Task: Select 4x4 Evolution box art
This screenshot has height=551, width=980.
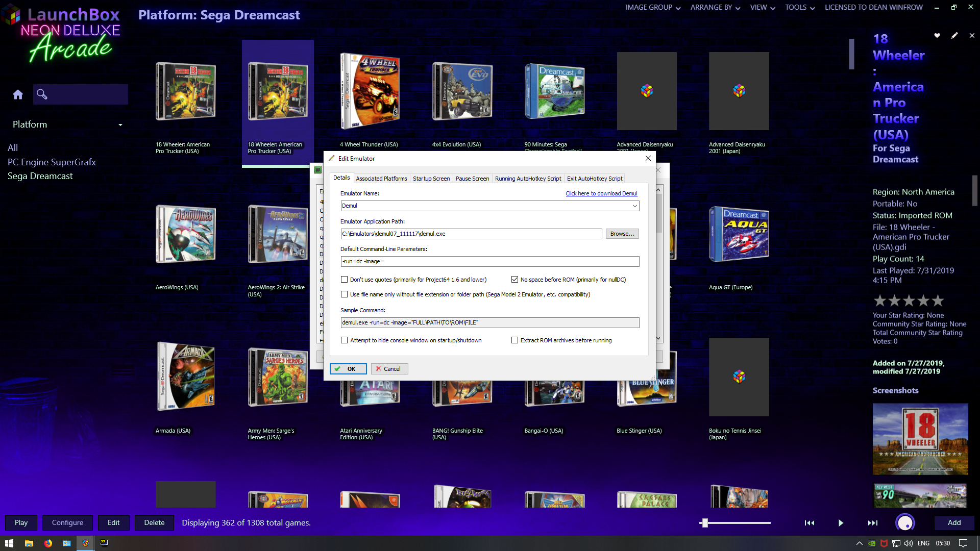Action: [462, 91]
